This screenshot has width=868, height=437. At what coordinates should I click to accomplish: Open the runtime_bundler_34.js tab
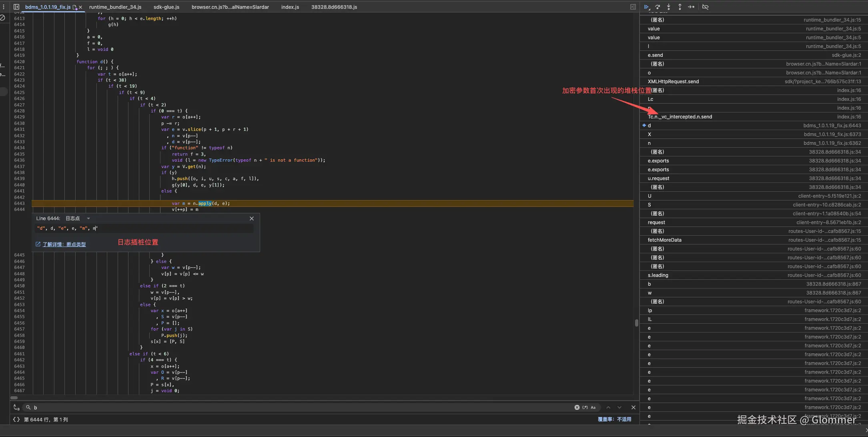[115, 7]
